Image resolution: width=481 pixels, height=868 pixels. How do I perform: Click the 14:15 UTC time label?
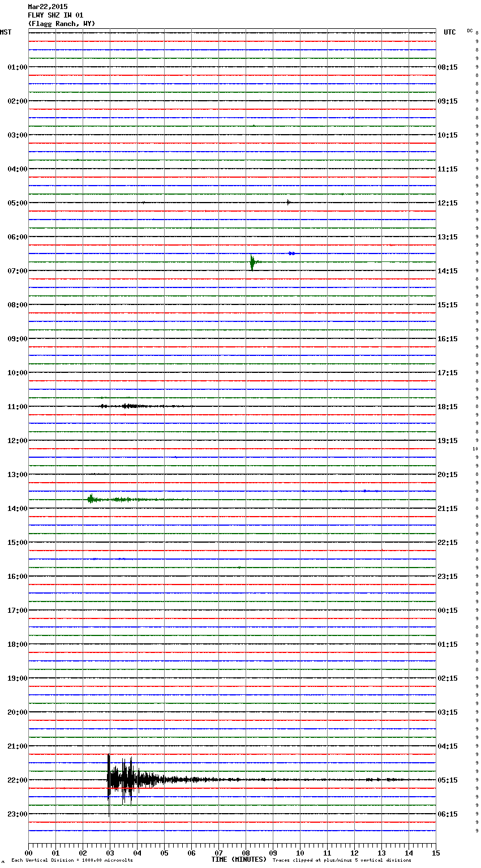448,270
